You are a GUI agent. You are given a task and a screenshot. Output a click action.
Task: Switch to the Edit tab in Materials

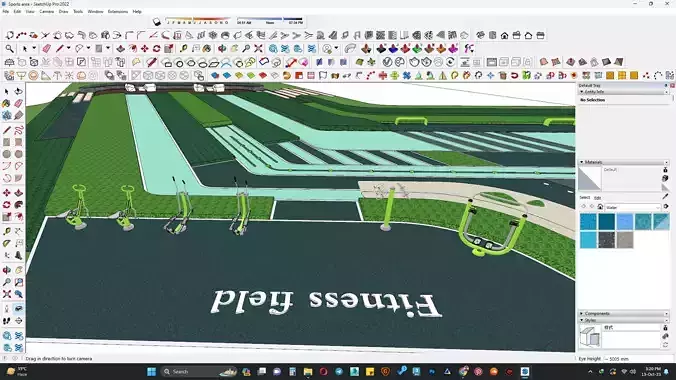pyautogui.click(x=598, y=198)
